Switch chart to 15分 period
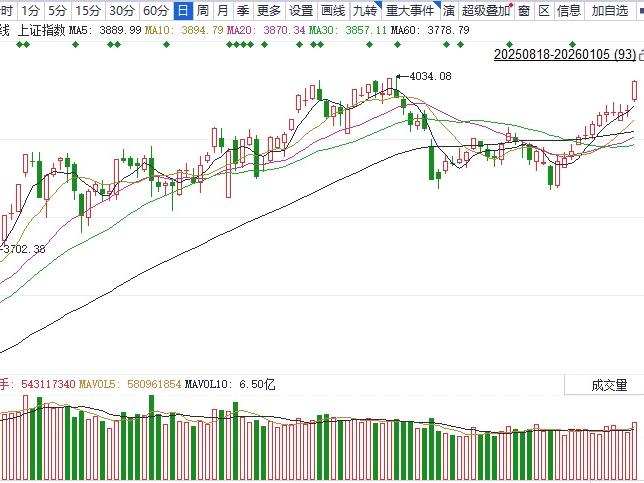644x483 pixels. pyautogui.click(x=88, y=11)
